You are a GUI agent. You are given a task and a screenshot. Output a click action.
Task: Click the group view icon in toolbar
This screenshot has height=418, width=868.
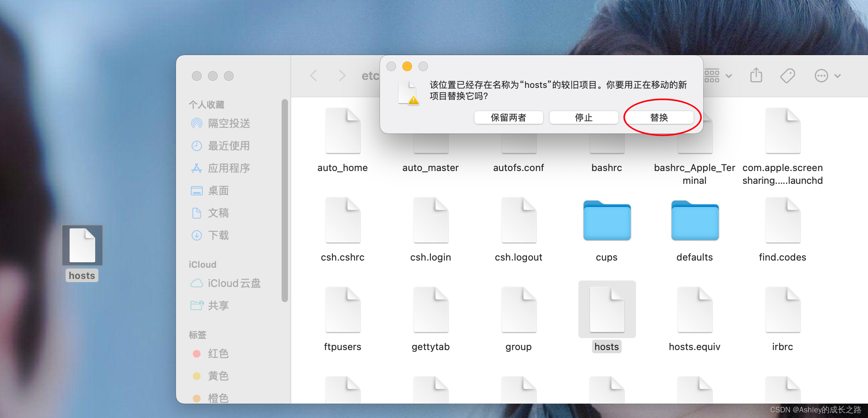(x=712, y=76)
